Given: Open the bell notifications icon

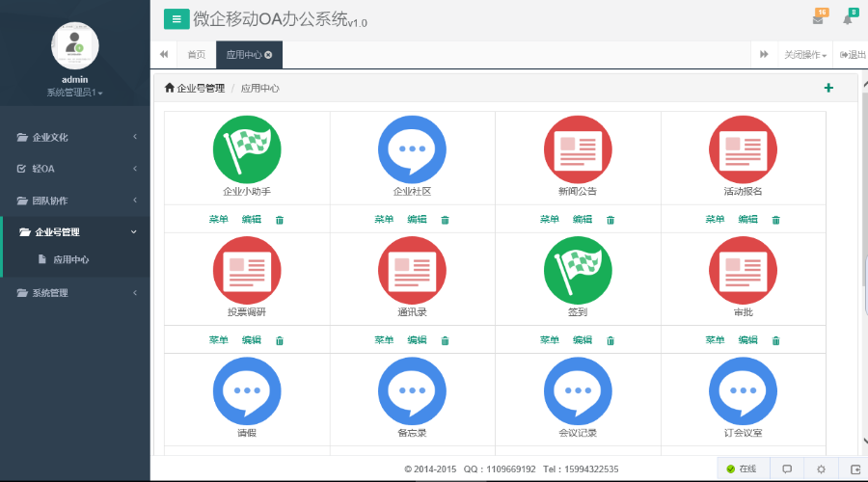Looking at the screenshot, I should coord(848,20).
